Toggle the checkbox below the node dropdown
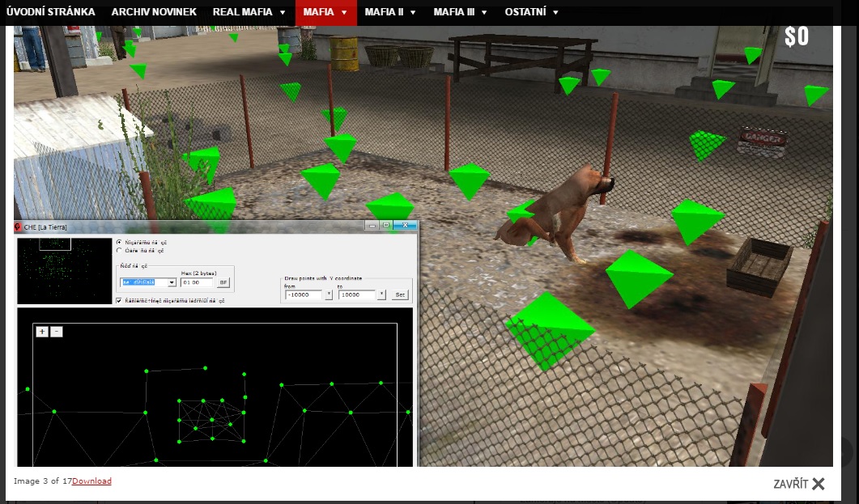Image resolution: width=859 pixels, height=504 pixels. click(120, 300)
